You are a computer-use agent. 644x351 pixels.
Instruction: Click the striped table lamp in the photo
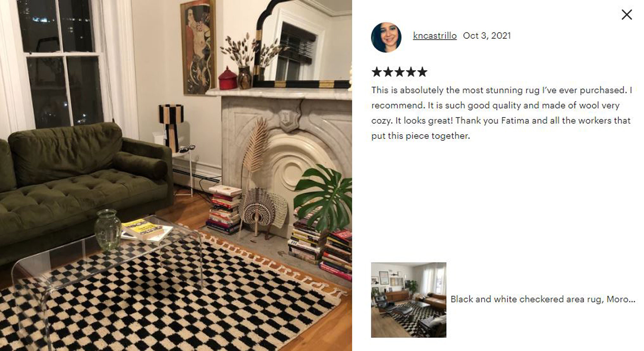tap(172, 128)
